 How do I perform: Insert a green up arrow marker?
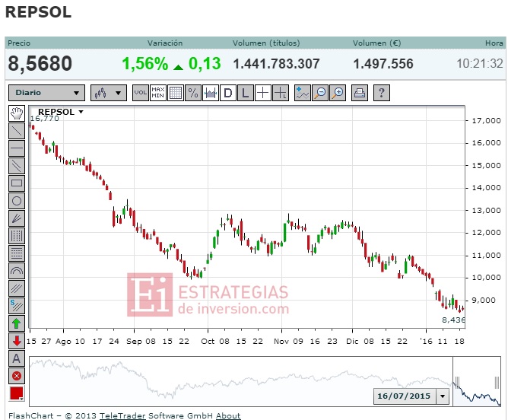(x=17, y=323)
